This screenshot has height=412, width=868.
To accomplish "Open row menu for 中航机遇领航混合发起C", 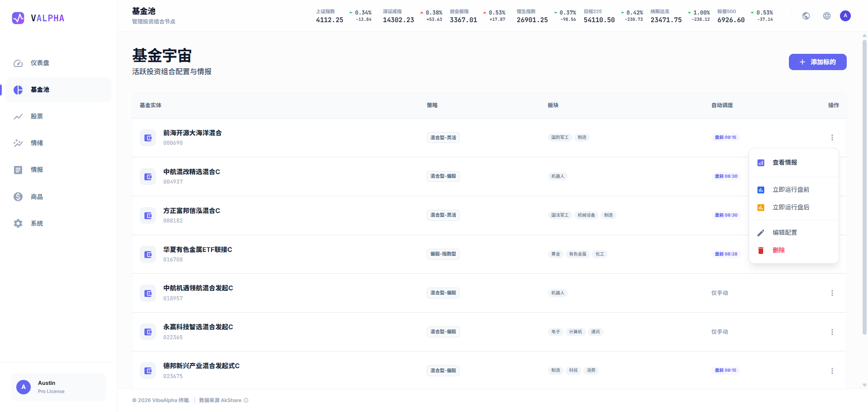I will (832, 293).
